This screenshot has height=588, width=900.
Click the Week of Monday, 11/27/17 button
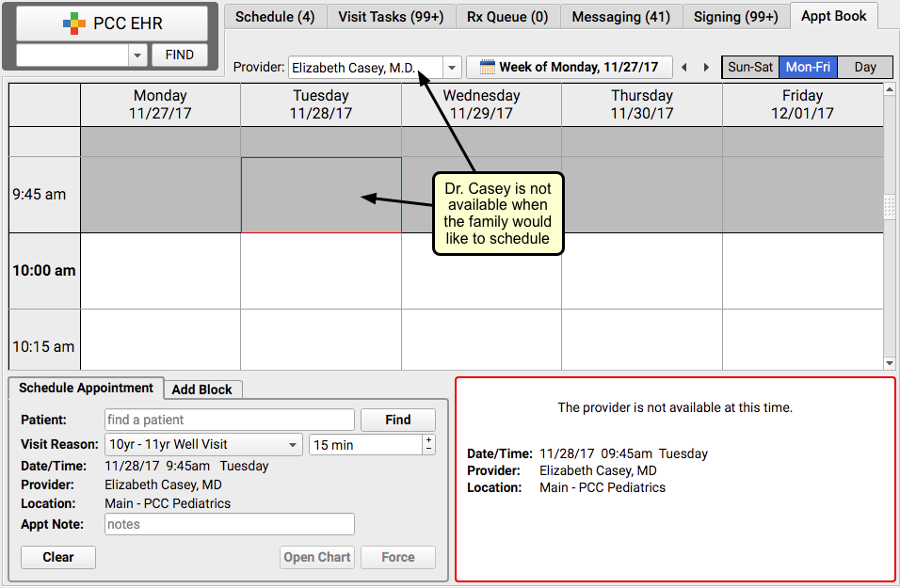point(570,67)
